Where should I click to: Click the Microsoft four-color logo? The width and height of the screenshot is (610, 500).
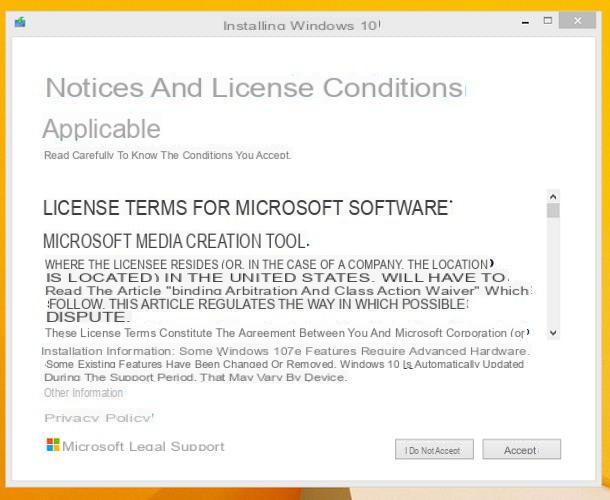[53, 444]
